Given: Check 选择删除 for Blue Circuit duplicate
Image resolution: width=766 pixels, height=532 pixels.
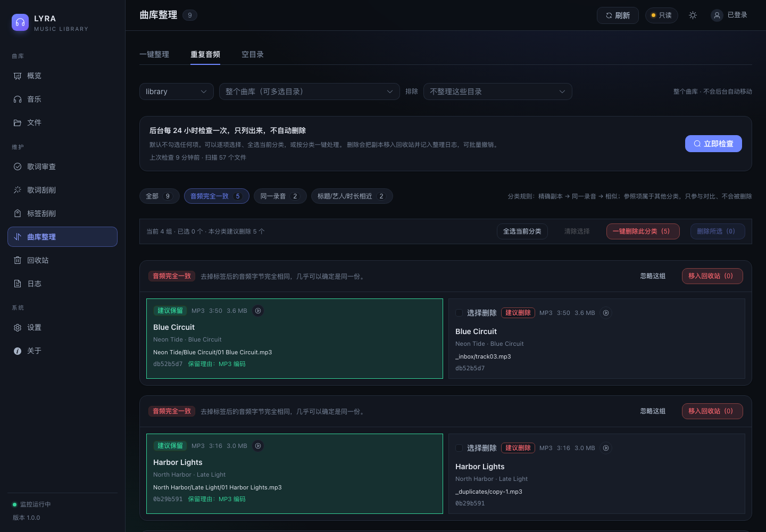Looking at the screenshot, I should pyautogui.click(x=459, y=313).
